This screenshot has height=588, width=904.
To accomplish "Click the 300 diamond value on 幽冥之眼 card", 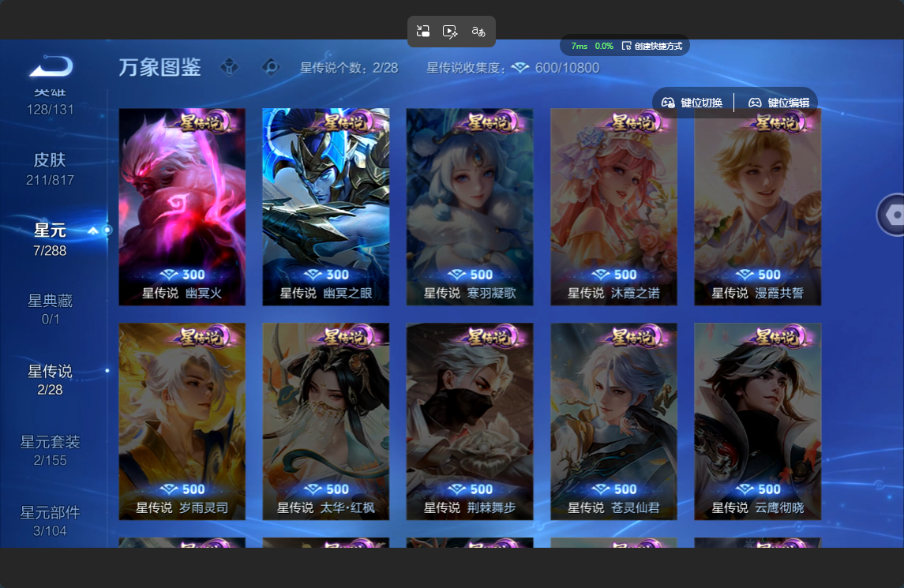I will (x=326, y=275).
